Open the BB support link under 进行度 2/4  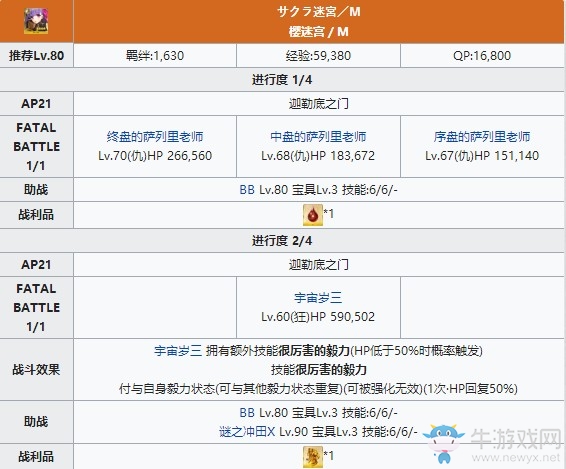(x=247, y=412)
